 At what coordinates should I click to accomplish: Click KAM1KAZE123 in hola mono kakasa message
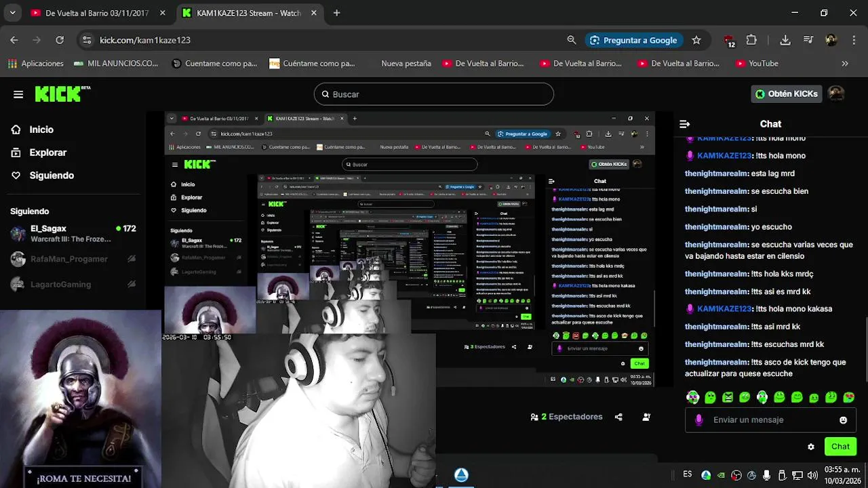[x=724, y=308]
